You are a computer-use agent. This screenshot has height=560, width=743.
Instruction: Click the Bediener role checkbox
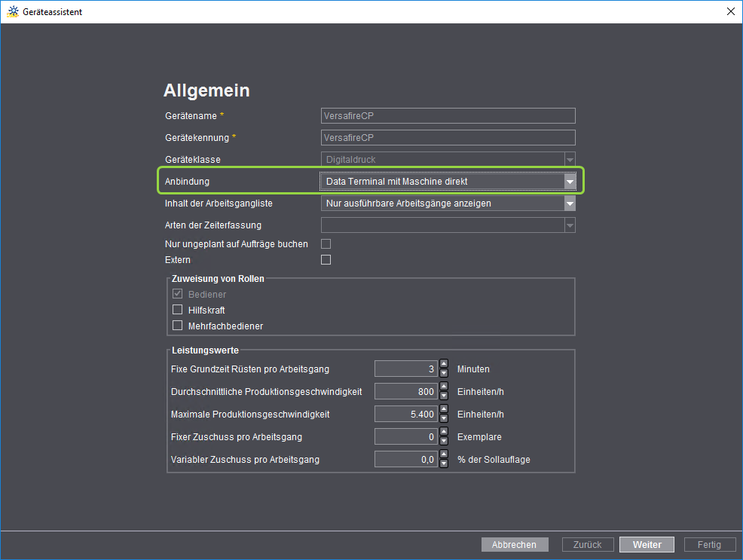click(177, 294)
